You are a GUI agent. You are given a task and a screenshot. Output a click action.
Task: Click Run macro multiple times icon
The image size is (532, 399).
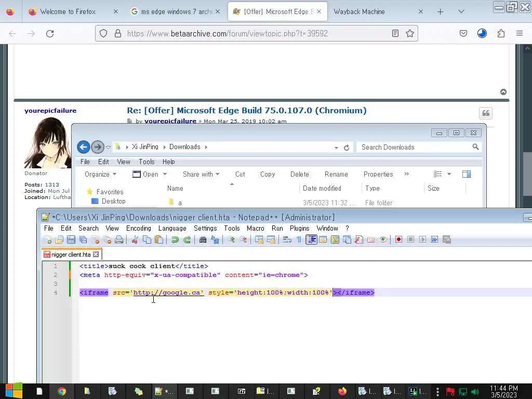(435, 240)
